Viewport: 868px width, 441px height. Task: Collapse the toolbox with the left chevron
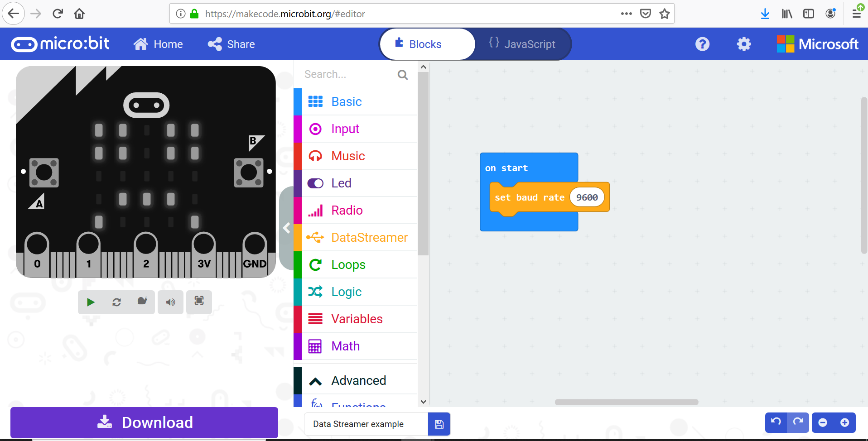(287, 228)
